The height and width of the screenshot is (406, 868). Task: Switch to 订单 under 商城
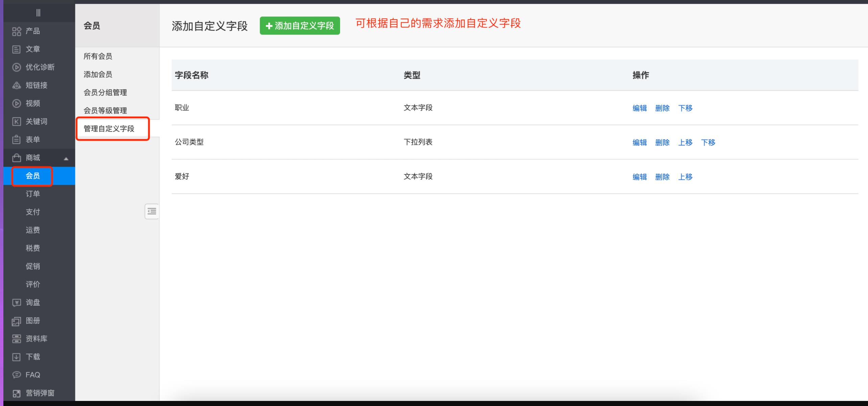click(x=32, y=194)
